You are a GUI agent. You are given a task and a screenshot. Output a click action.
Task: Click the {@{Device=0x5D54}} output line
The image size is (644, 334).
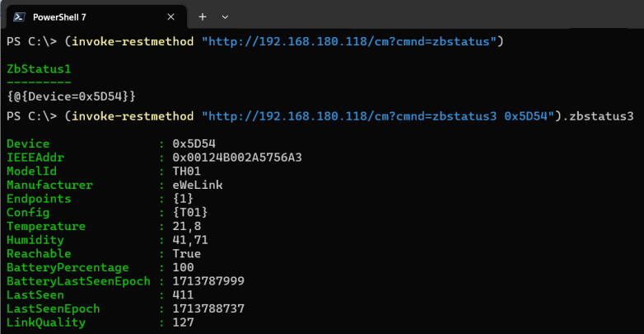point(71,97)
